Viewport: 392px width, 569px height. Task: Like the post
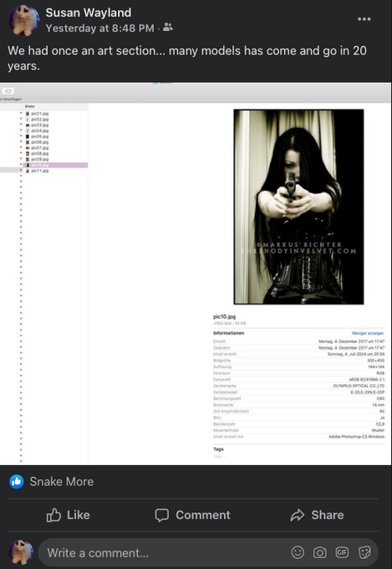[x=69, y=515]
